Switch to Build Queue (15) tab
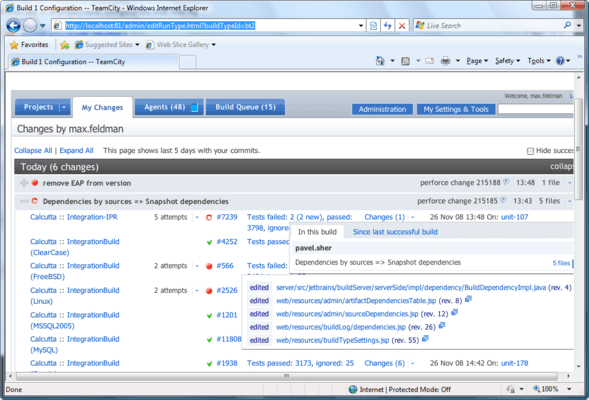This screenshot has height=400, width=589. [x=245, y=107]
